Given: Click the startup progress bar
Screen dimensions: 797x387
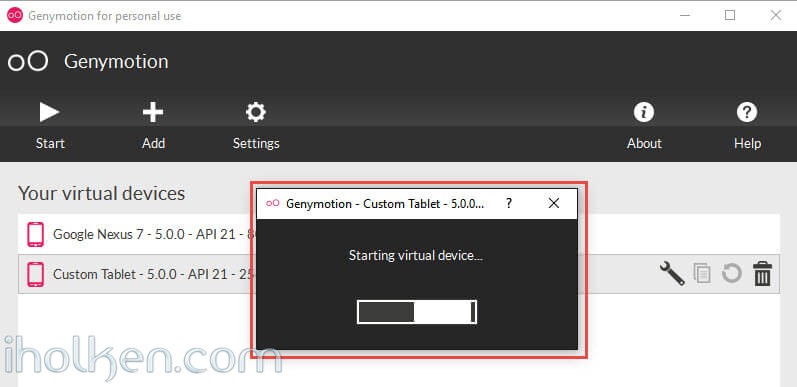Looking at the screenshot, I should pos(417,312).
